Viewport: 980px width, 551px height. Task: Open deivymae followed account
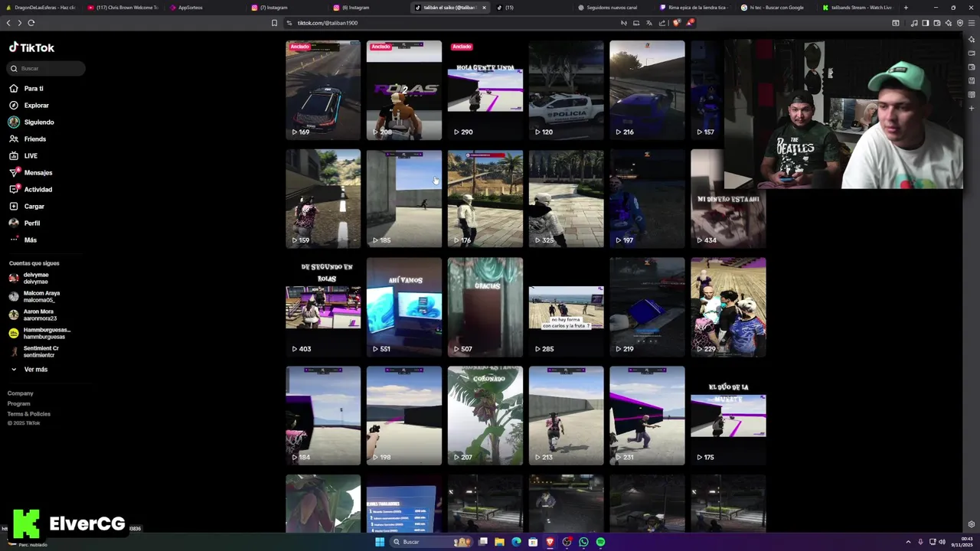(x=29, y=279)
